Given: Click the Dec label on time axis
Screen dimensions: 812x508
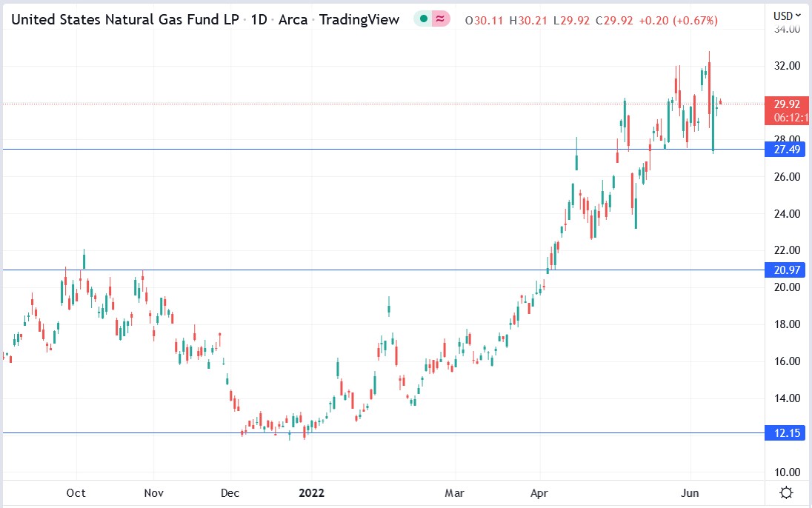Looking at the screenshot, I should pyautogui.click(x=230, y=493).
